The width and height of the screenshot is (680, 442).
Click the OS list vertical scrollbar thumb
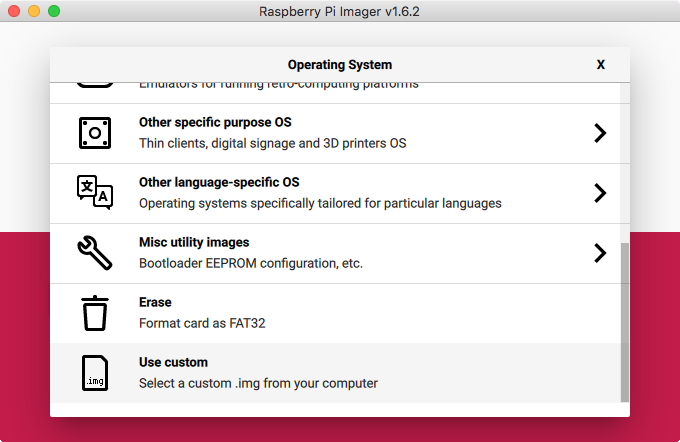point(624,322)
